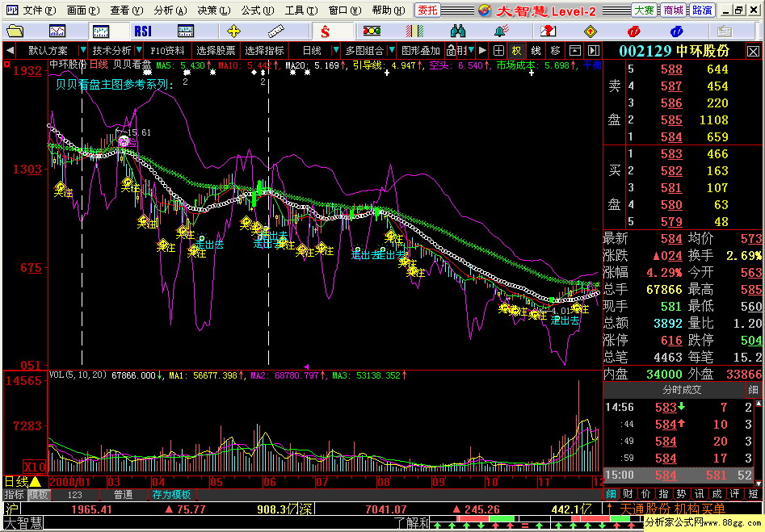765x532 pixels.
Task: Click the 路演 button
Action: 702,10
